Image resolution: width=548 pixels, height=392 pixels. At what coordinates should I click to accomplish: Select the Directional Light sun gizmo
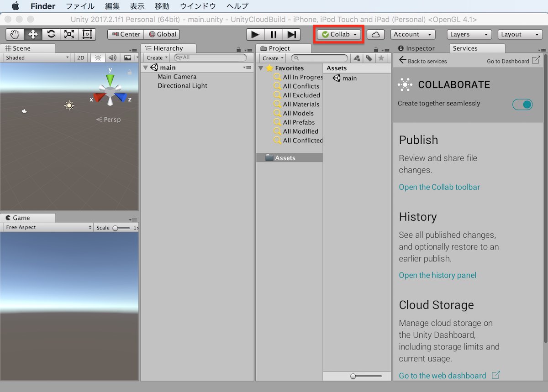click(69, 105)
